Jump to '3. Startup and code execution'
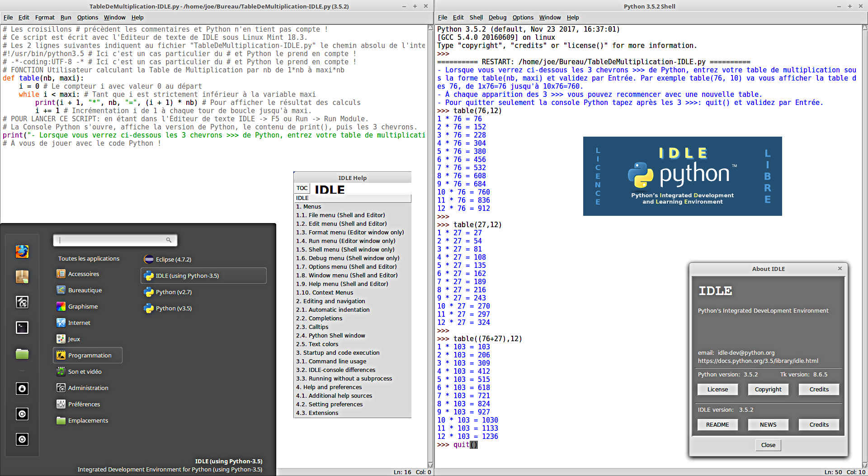Viewport: 868px width, 476px height. pyautogui.click(x=338, y=352)
